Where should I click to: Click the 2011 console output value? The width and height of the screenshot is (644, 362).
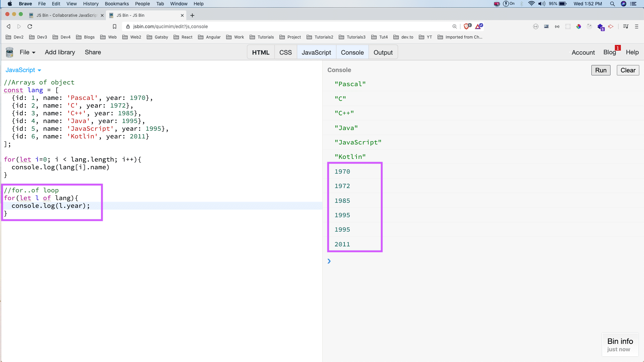pos(342,244)
